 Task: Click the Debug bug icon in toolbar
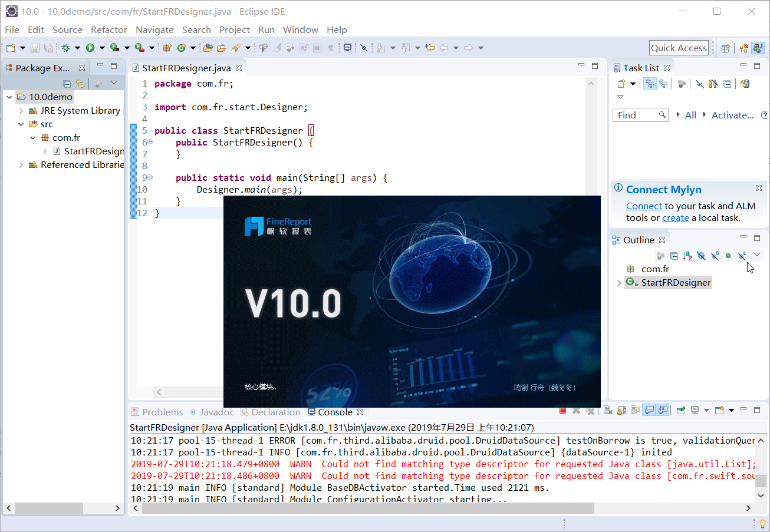pyautogui.click(x=65, y=48)
